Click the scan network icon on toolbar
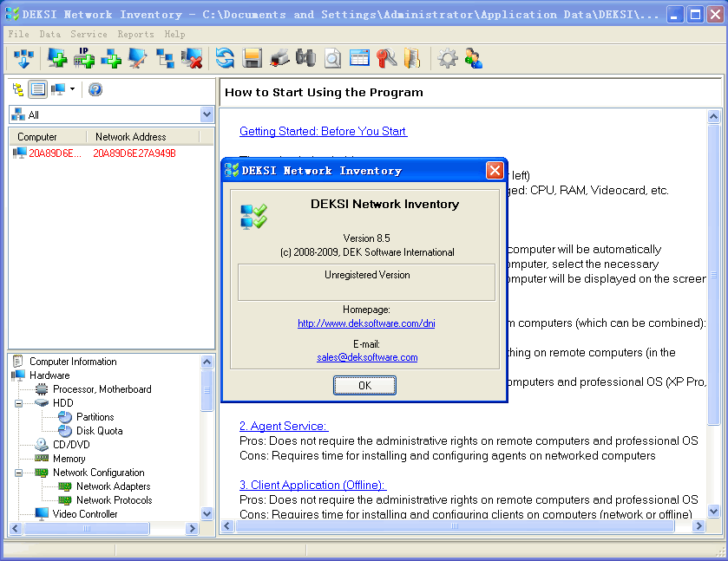Viewport: 728px width, 561px height. [x=23, y=59]
